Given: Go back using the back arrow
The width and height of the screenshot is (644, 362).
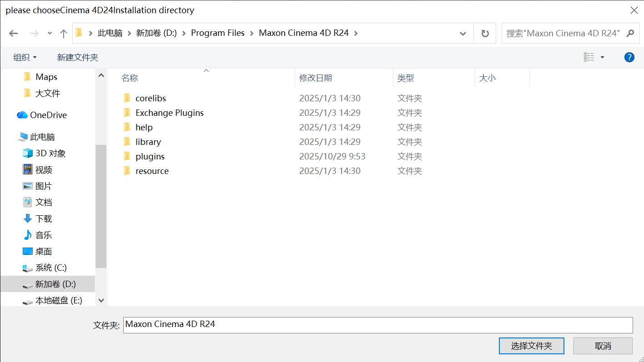Looking at the screenshot, I should pos(14,33).
